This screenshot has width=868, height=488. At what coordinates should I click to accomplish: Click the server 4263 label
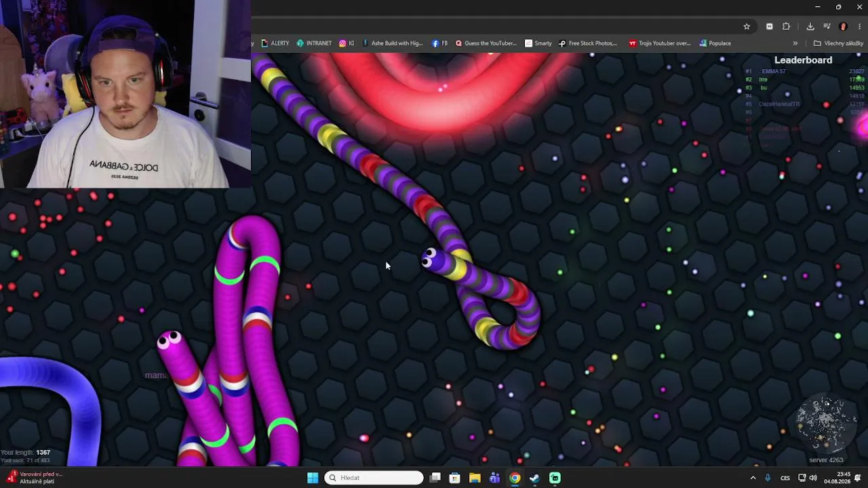[826, 460]
